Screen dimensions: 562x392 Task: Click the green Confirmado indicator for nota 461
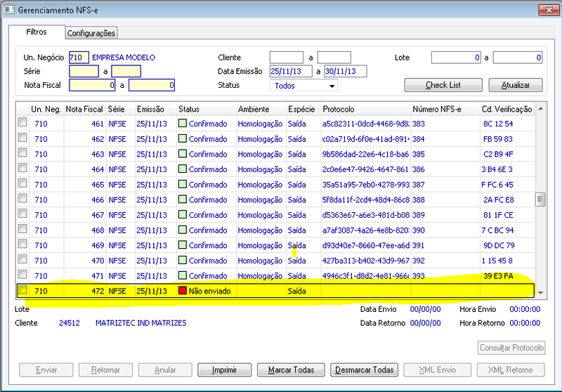(183, 123)
